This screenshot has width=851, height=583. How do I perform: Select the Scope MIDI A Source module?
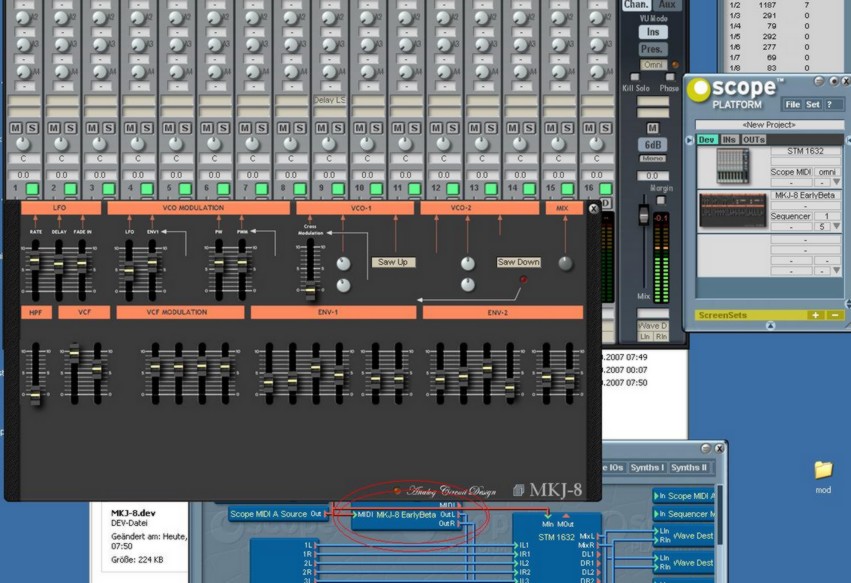(277, 514)
